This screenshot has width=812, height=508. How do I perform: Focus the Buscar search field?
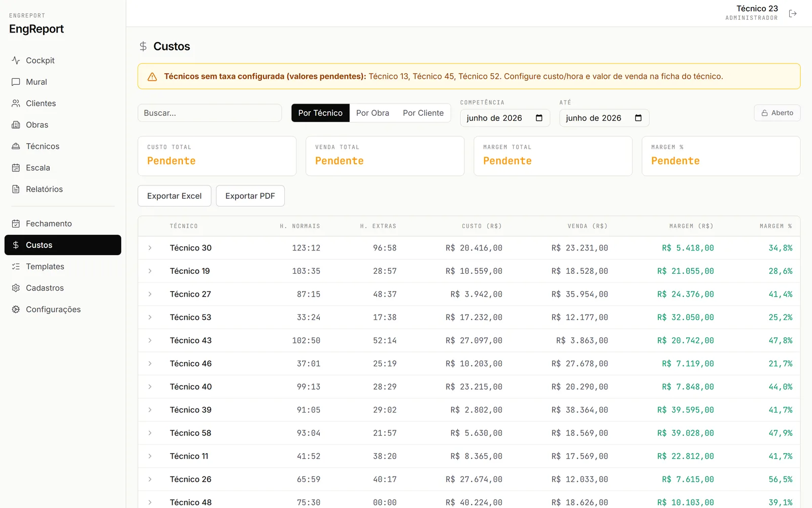click(210, 113)
